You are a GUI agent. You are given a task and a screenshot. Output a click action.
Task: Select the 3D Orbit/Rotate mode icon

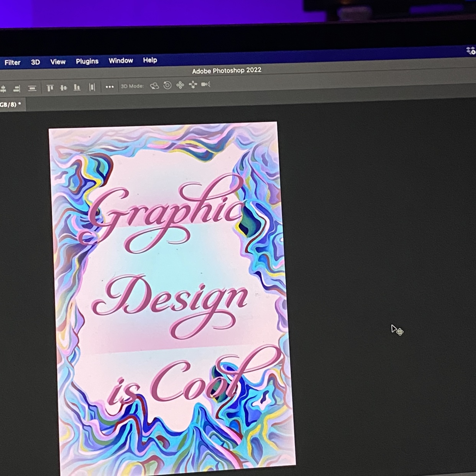pos(154,85)
